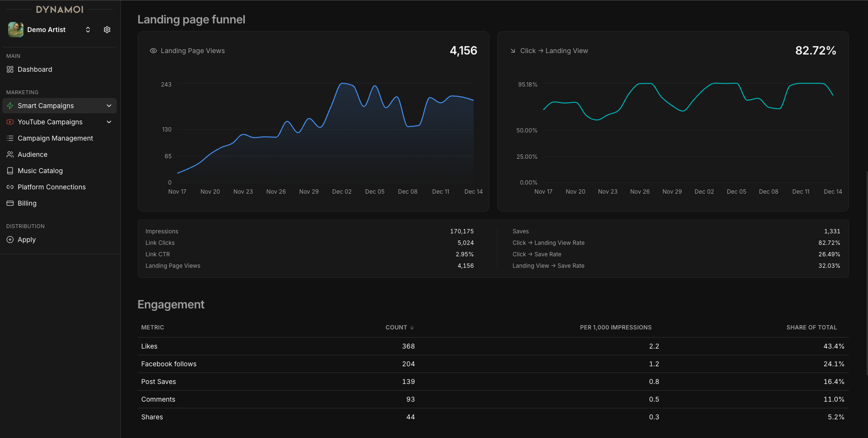This screenshot has height=438, width=868.
Task: Select the Dec 02 marker on the views chart
Action: pyautogui.click(x=342, y=191)
